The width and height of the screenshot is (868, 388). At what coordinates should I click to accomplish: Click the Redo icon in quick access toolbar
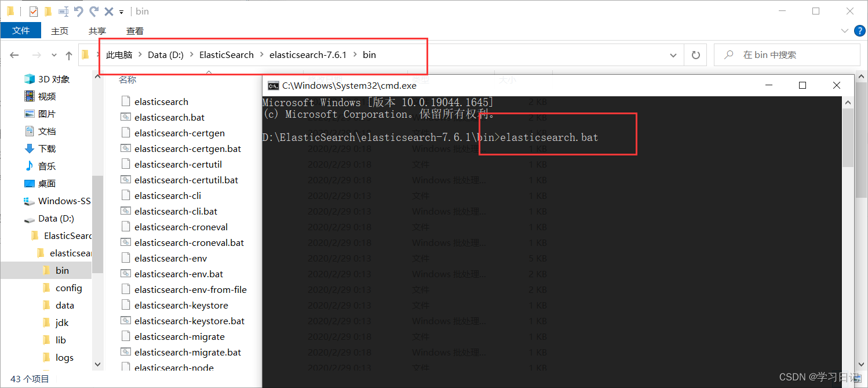pyautogui.click(x=94, y=11)
